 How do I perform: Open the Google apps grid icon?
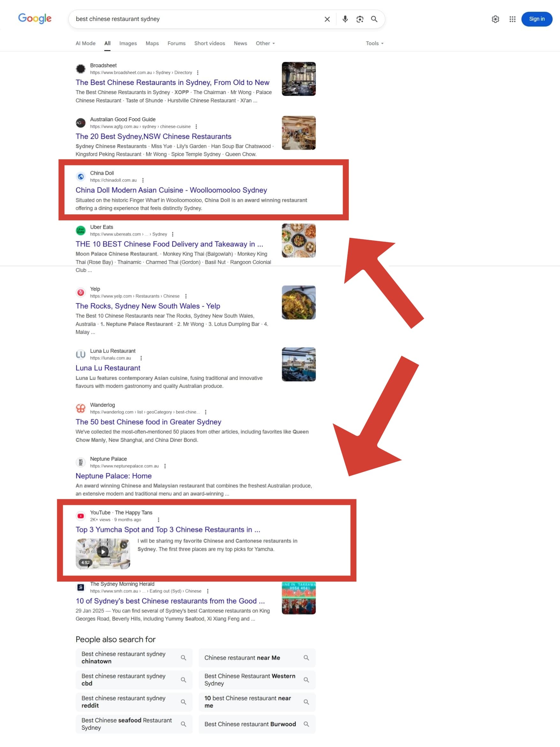point(512,19)
